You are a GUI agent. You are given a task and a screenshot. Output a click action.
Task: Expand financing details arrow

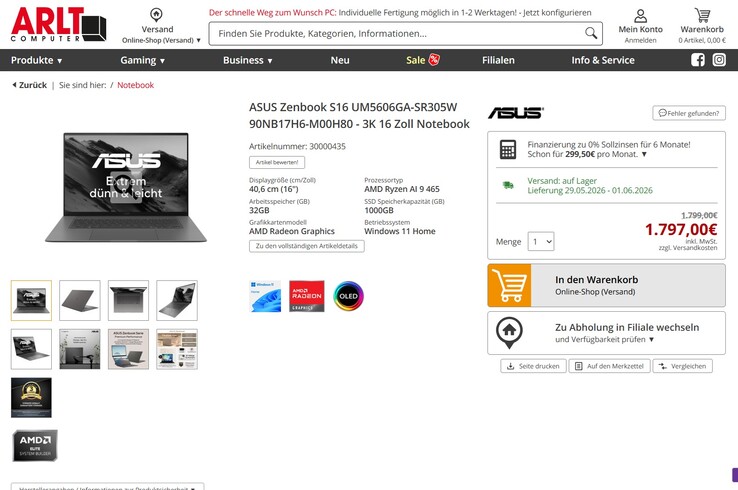click(x=644, y=154)
